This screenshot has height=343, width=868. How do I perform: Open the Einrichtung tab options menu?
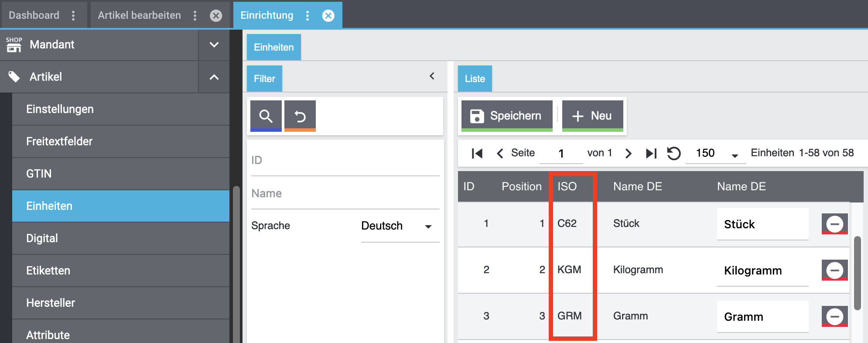point(308,16)
